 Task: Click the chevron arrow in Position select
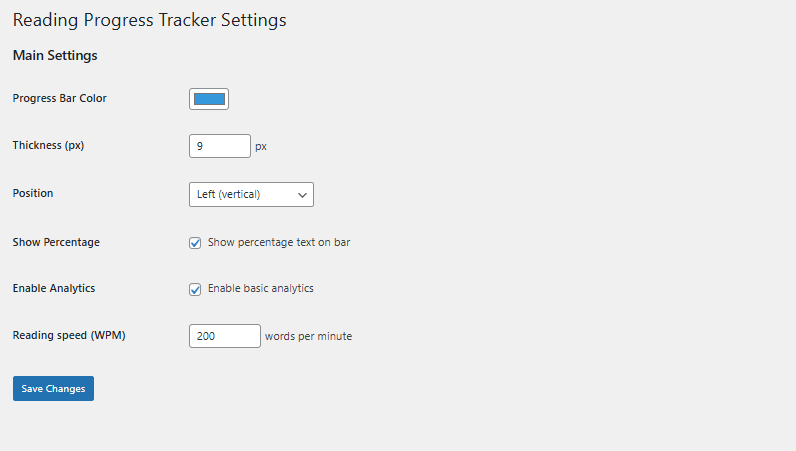coord(303,195)
